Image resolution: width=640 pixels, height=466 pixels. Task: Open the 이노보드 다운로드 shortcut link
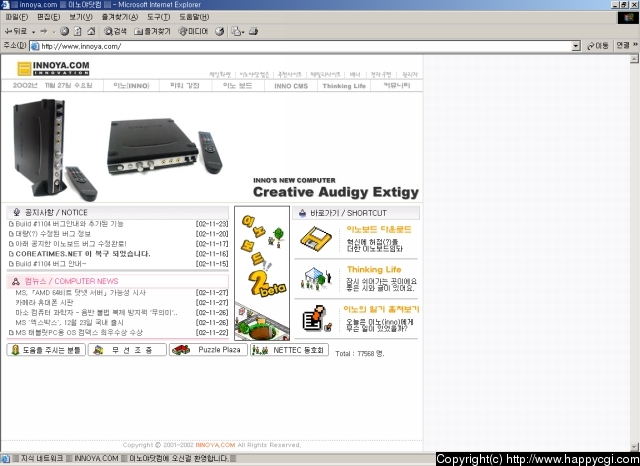379,229
